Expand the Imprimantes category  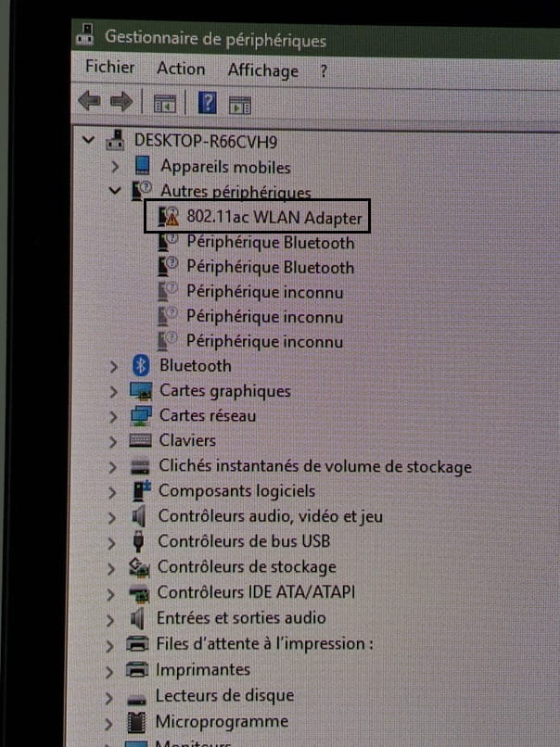pyautogui.click(x=109, y=672)
